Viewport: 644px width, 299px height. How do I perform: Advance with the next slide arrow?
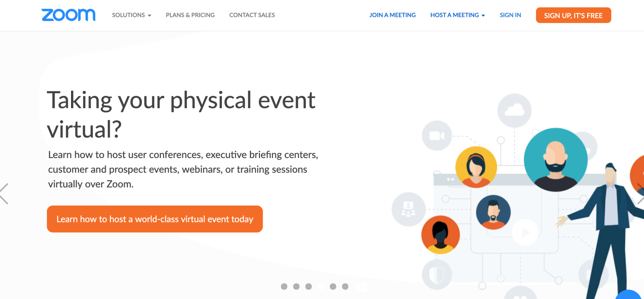[640, 194]
